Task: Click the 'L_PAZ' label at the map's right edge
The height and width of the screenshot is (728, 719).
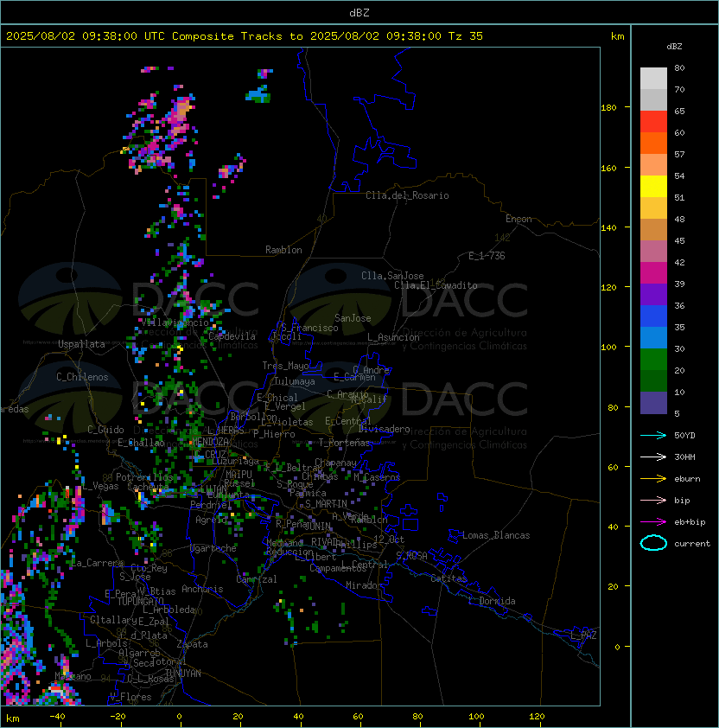Action: pyautogui.click(x=583, y=635)
